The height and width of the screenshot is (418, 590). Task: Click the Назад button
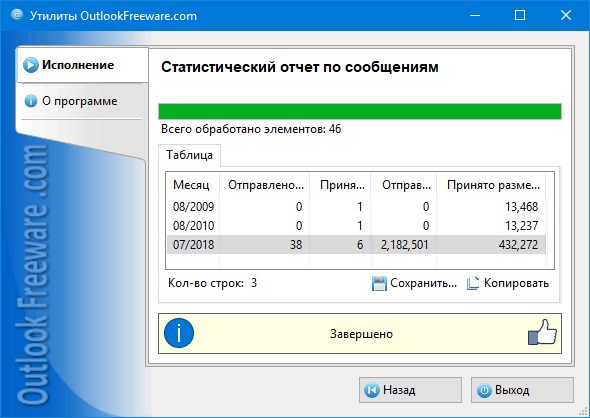[410, 390]
